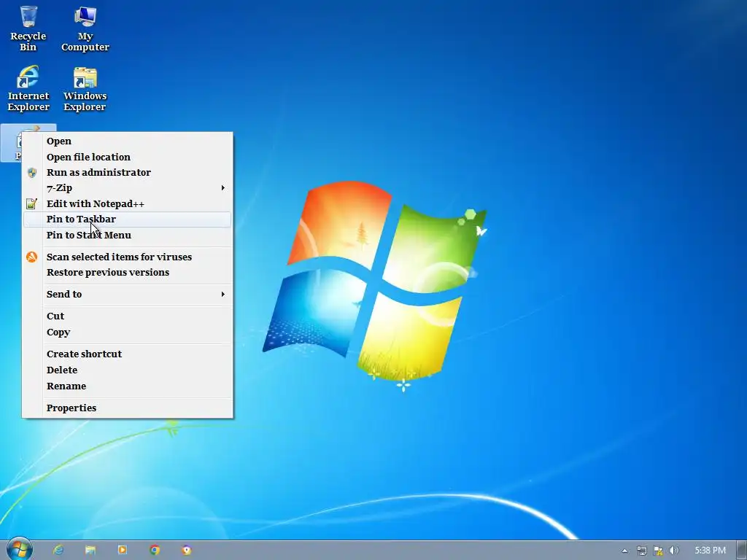Click the 5:38 PM clock
The height and width of the screenshot is (560, 747).
[x=710, y=551]
